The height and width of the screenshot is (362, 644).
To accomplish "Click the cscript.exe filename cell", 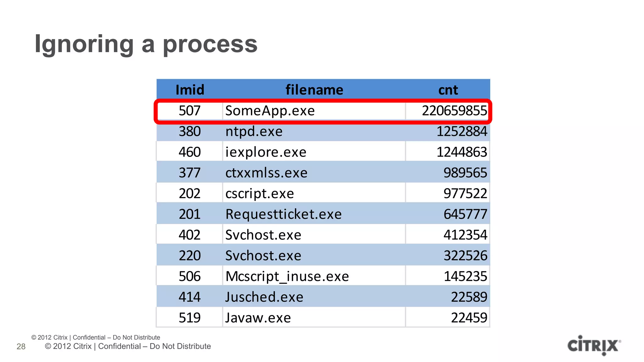I will (x=259, y=194).
